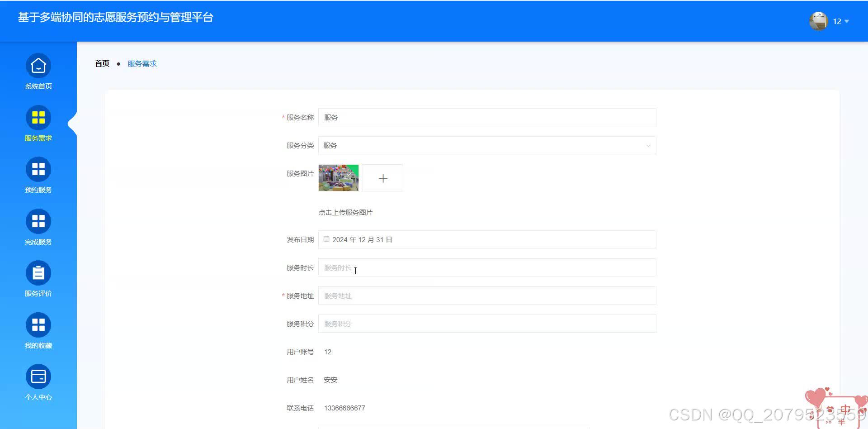Click the 用户账号 value 12
Image resolution: width=868 pixels, height=429 pixels.
pyautogui.click(x=328, y=352)
